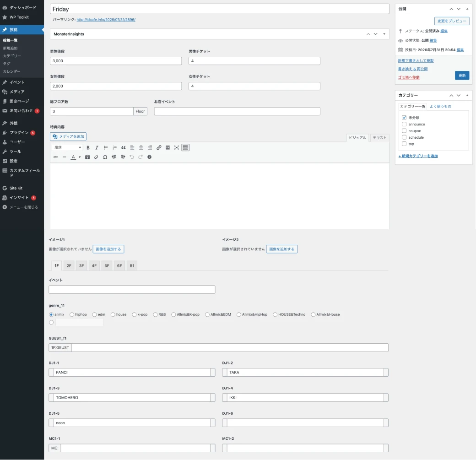
Task: Toggle bold formatting in the editor toolbar
Action: click(x=88, y=147)
